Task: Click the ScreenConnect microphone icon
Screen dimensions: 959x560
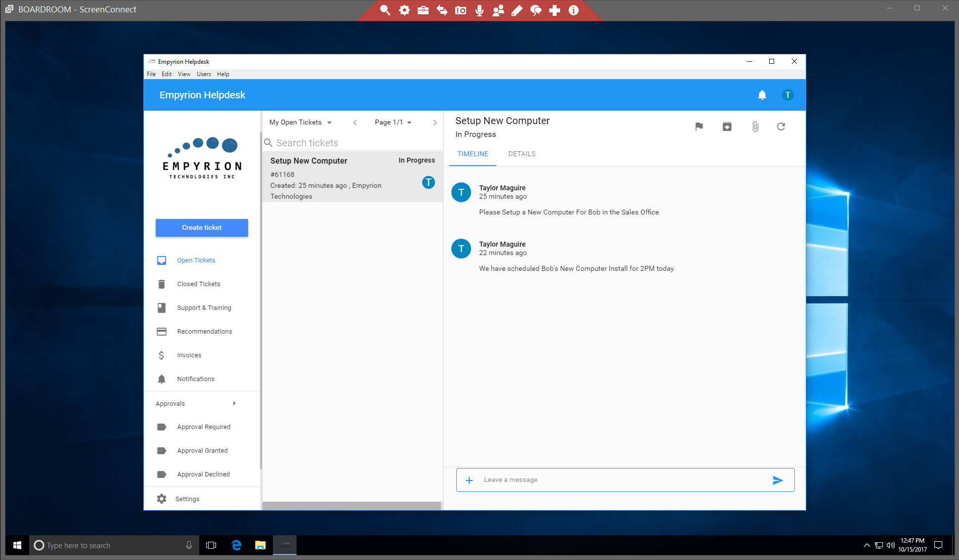Action: pyautogui.click(x=479, y=10)
